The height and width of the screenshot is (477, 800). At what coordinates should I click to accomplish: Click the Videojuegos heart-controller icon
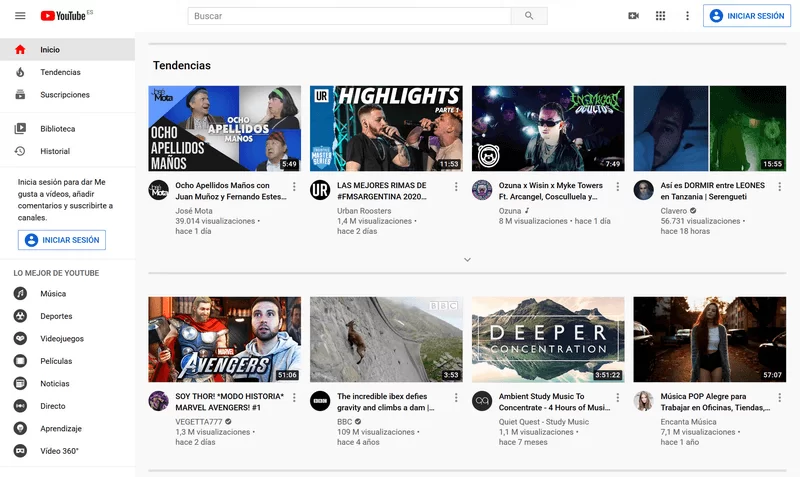pos(20,338)
